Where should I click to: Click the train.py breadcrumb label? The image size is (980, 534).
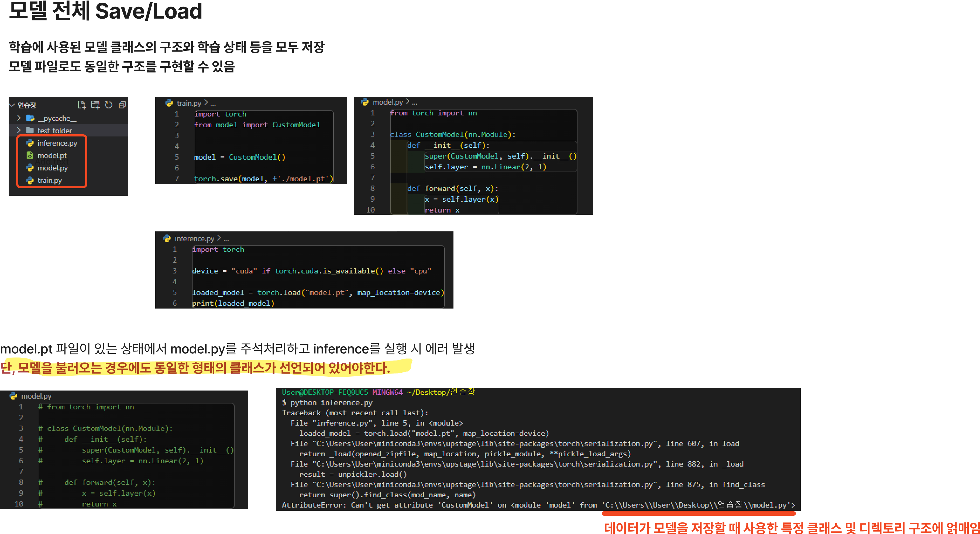coord(189,103)
